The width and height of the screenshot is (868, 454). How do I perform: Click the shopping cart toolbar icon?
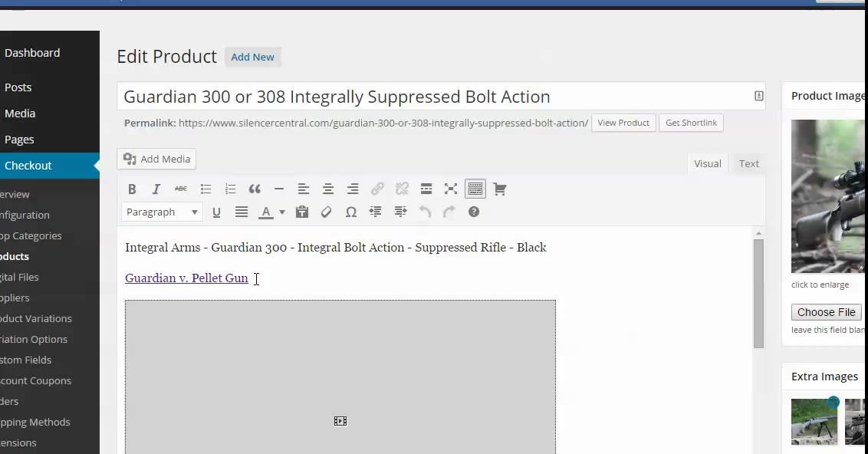click(x=499, y=189)
